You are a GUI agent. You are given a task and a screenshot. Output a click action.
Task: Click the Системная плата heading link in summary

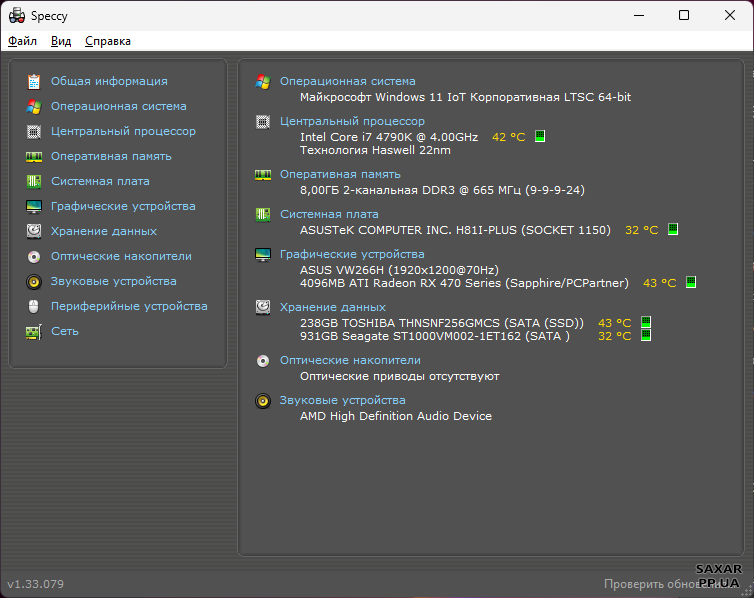[329, 214]
